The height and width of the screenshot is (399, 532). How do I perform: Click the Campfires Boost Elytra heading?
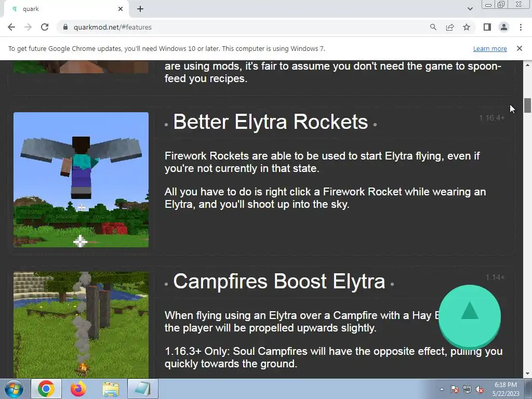click(279, 281)
